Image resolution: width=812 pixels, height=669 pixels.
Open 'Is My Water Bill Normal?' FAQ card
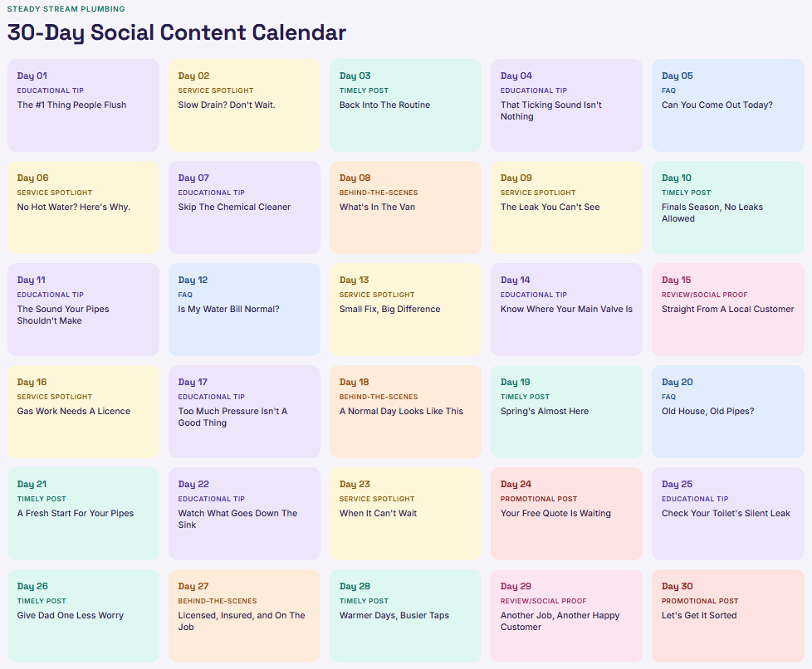pos(244,309)
